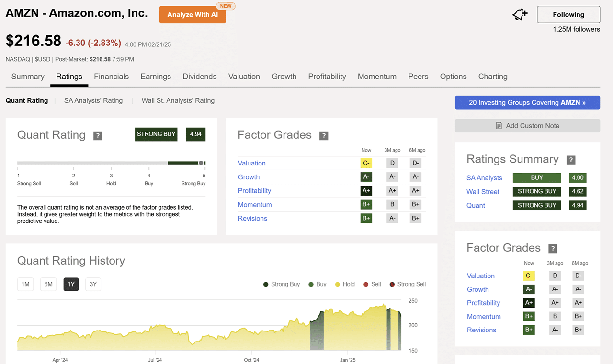Open Wall St. Analysts' Rating sub-tab
The height and width of the screenshot is (364, 613).
pyautogui.click(x=178, y=100)
